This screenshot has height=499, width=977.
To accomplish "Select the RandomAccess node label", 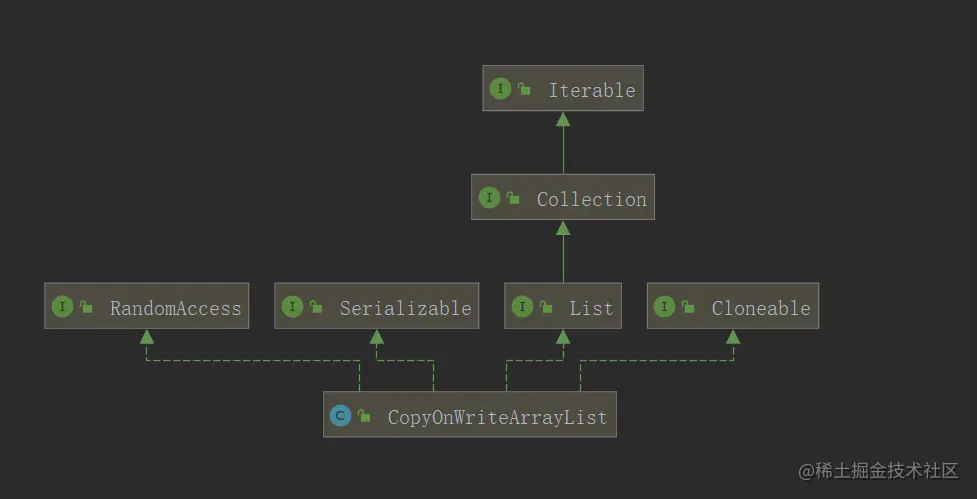I will point(175,308).
